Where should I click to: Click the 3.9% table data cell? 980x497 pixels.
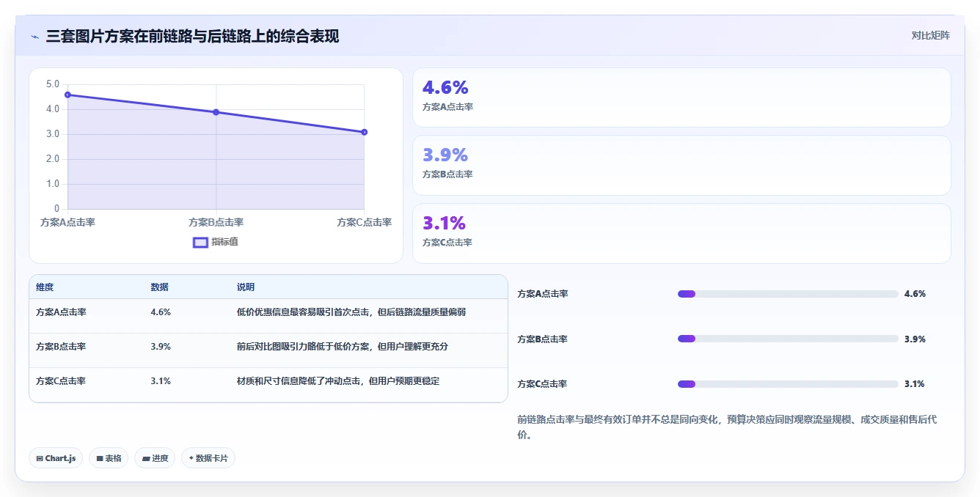coord(161,347)
